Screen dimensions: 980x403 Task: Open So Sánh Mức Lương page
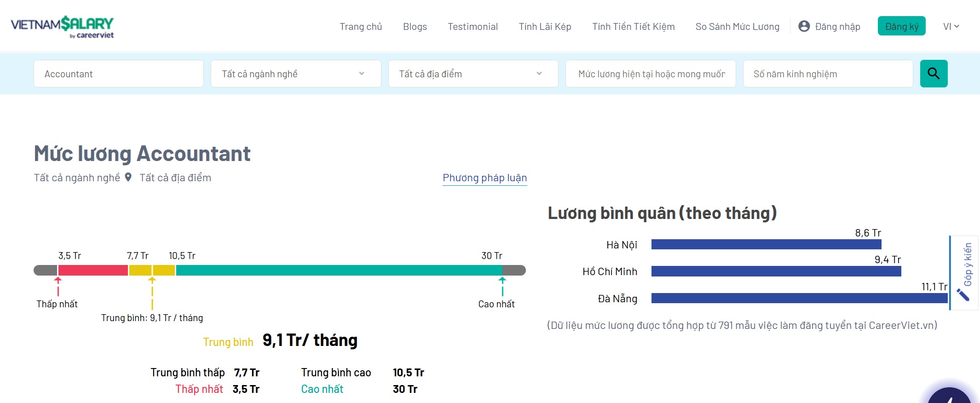[737, 27]
